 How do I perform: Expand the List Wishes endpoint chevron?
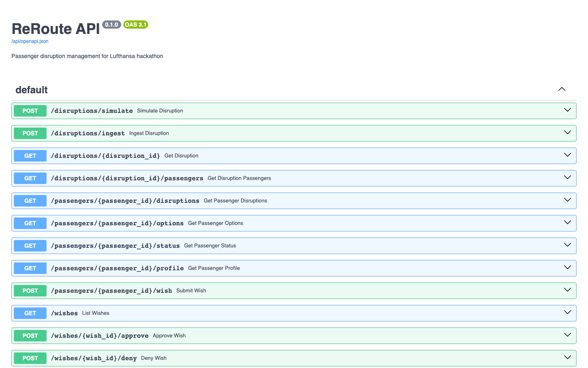pos(567,312)
